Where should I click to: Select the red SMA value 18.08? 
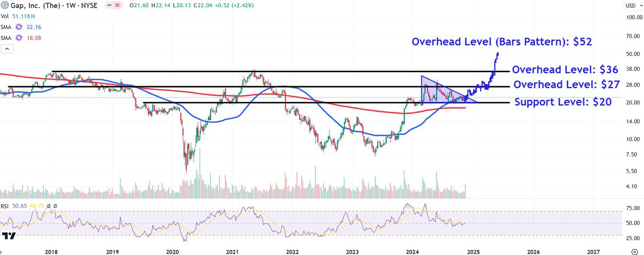34,38
